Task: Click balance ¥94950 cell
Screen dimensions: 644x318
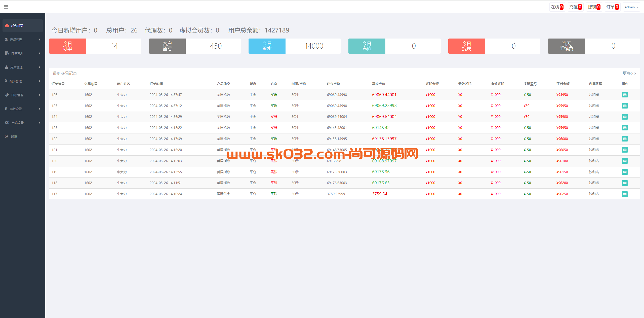Action: (562, 95)
